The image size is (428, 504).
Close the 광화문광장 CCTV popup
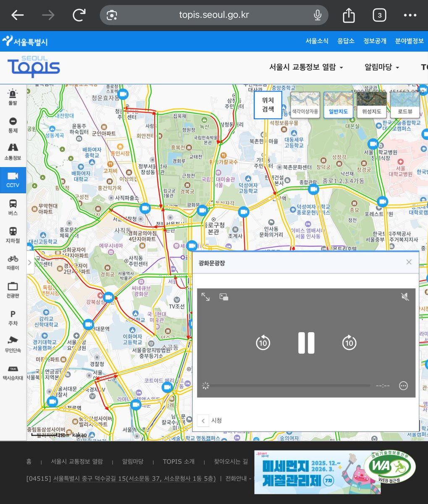pos(409,262)
